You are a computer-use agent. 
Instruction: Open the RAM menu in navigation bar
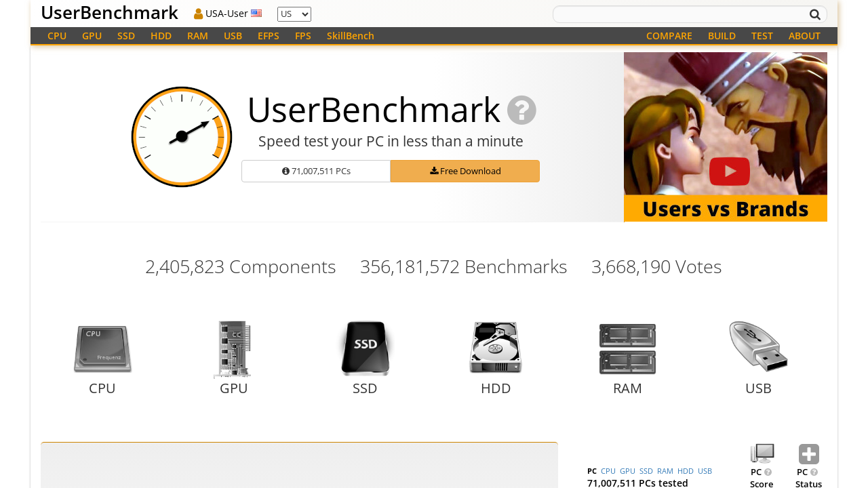tap(197, 36)
